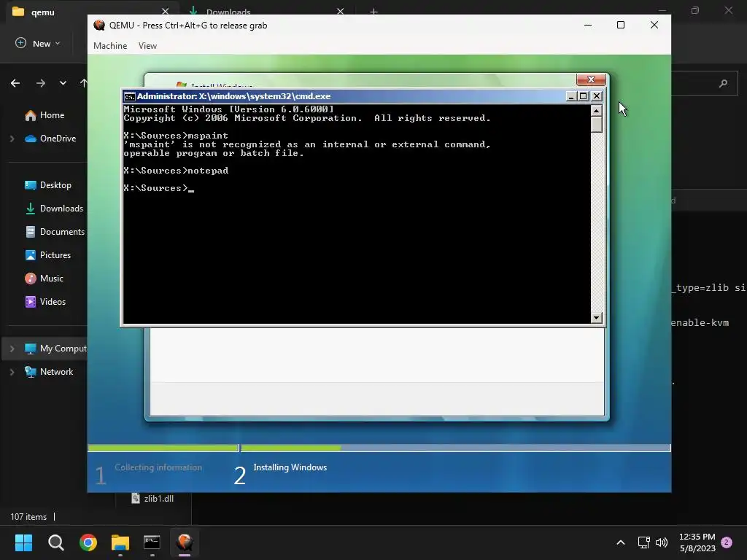The height and width of the screenshot is (560, 747).
Task: Minimize the cmd.exe window
Action: click(x=571, y=96)
